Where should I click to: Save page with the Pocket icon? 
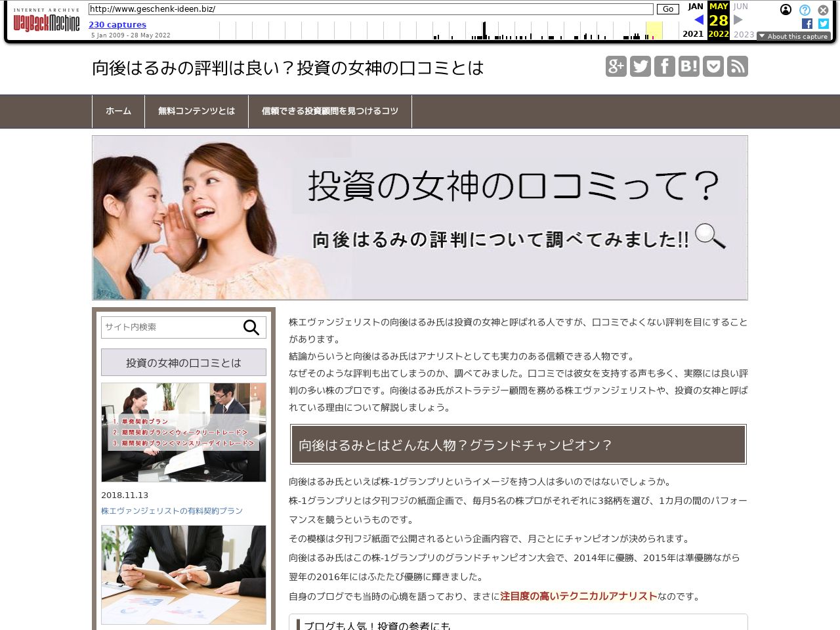tap(713, 66)
